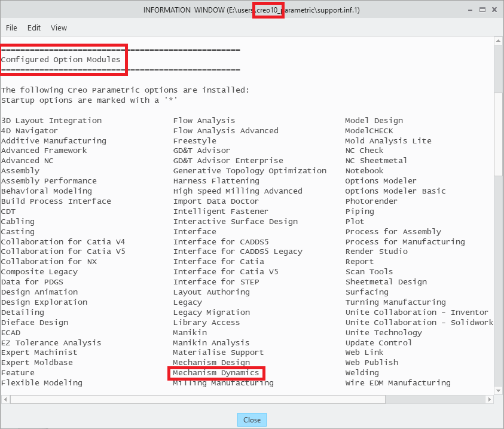The height and width of the screenshot is (429, 504).
Task: Select the 'Mechanism Dynamics' entry
Action: pyautogui.click(x=216, y=373)
